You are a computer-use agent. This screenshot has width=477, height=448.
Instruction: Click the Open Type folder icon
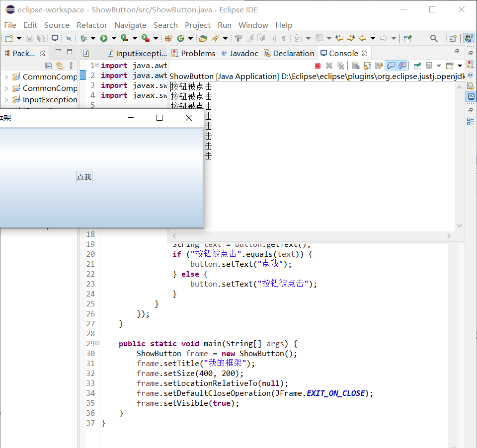(x=203, y=38)
